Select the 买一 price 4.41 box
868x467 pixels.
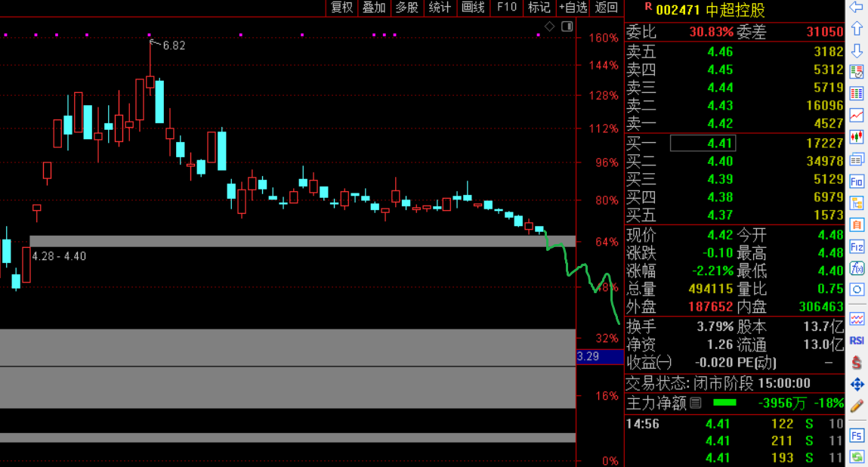(703, 144)
